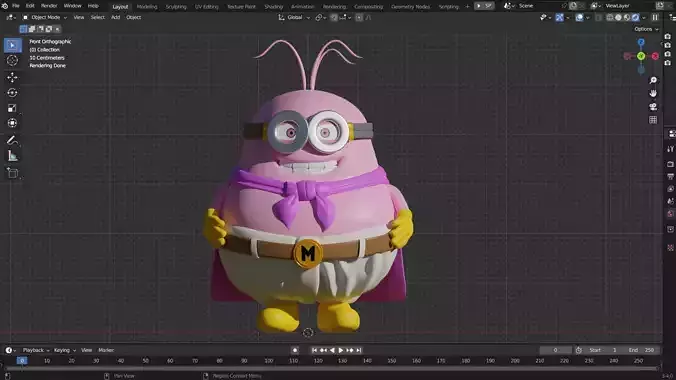Open the Marker menu in timeline
Image resolution: width=676 pixels, height=380 pixels.
coord(106,350)
